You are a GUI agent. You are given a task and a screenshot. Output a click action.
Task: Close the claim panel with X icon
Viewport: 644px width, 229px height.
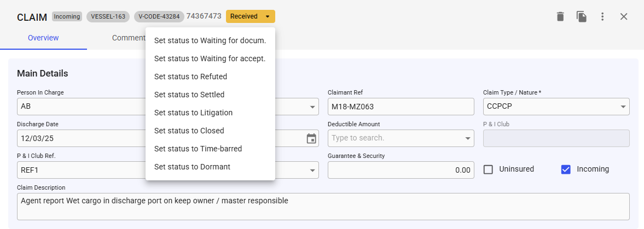point(624,16)
